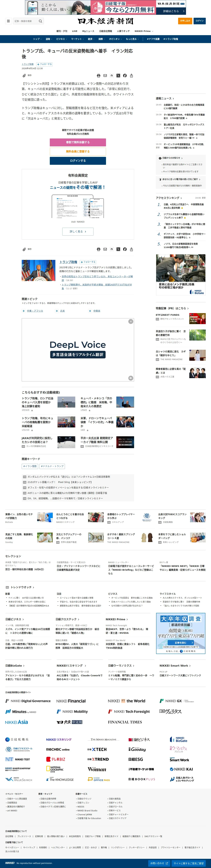Expand the オピニオン navigation dropdown

(115, 39)
